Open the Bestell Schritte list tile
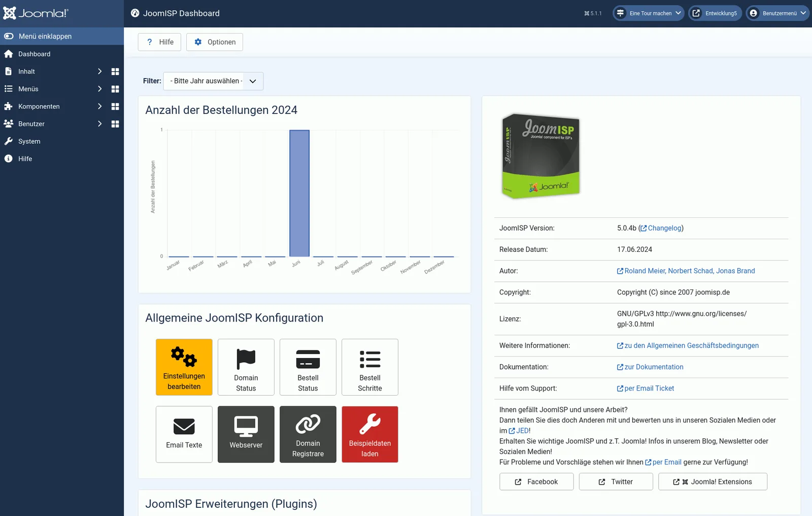812x516 pixels. pos(369,367)
